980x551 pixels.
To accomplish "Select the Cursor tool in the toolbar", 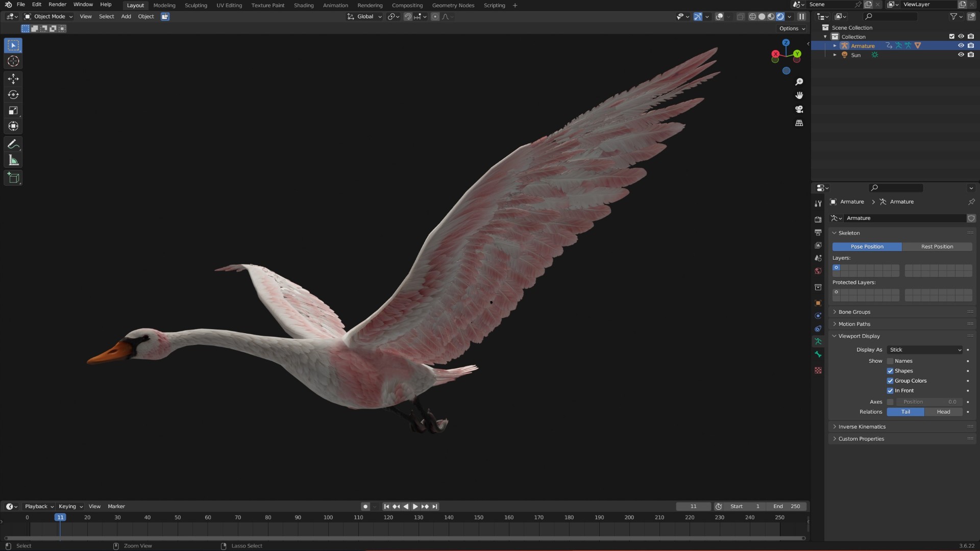I will [13, 61].
